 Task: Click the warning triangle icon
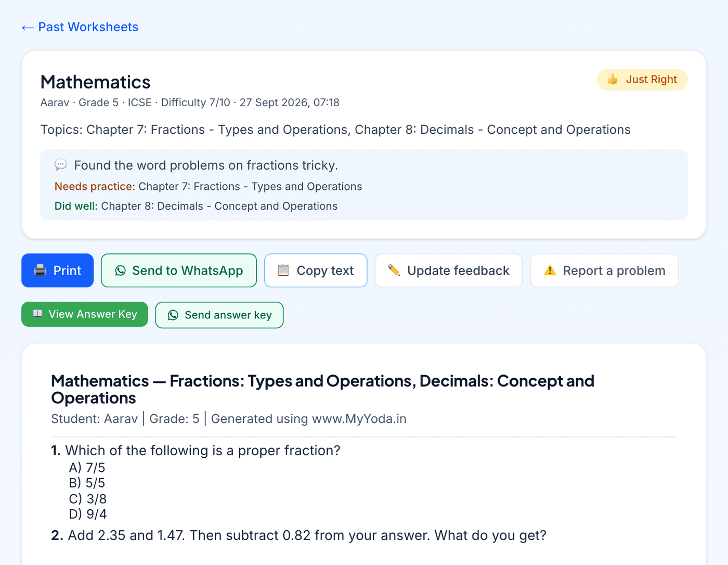pos(550,271)
